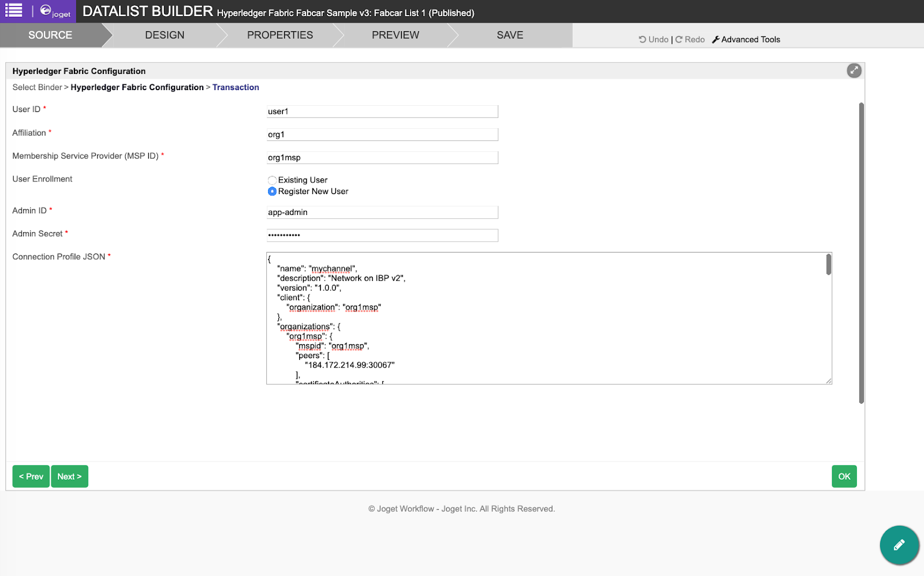This screenshot has width=924, height=576.
Task: Switch to the DESIGN step tab
Action: click(165, 35)
